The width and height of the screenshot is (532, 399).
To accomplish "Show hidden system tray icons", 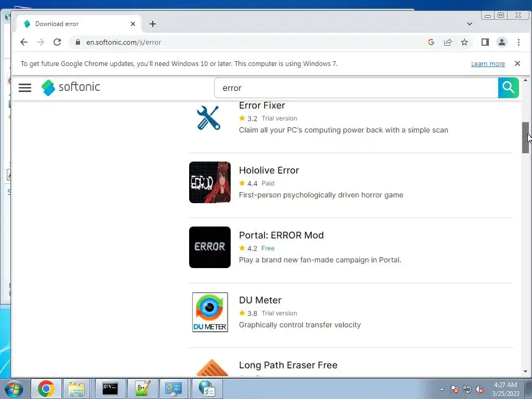I will [x=442, y=389].
